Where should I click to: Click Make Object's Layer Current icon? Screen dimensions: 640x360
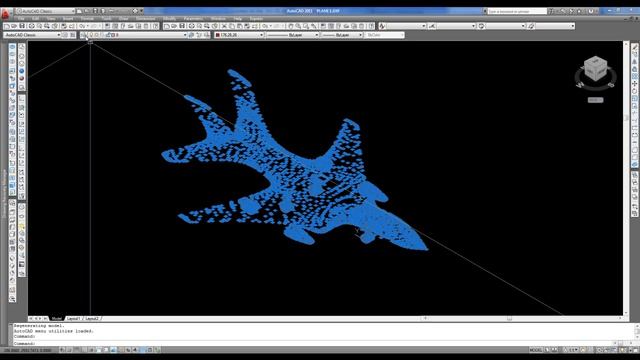[191, 35]
